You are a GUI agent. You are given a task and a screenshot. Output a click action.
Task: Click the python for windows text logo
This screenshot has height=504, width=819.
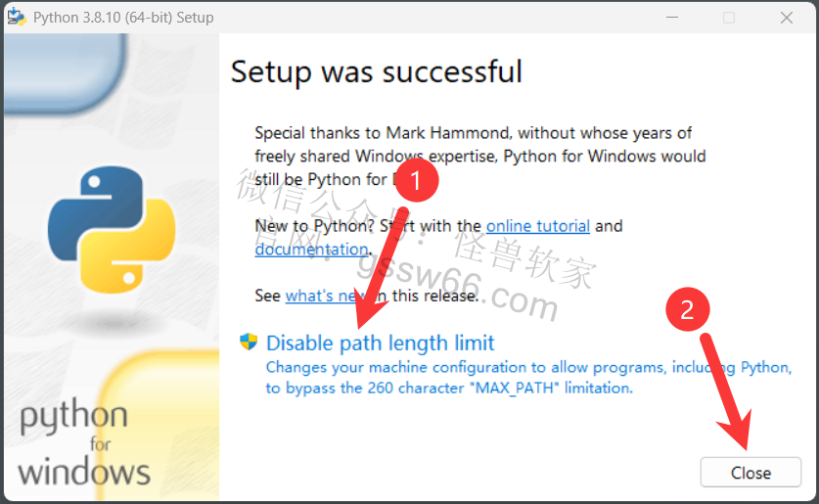[x=84, y=441]
